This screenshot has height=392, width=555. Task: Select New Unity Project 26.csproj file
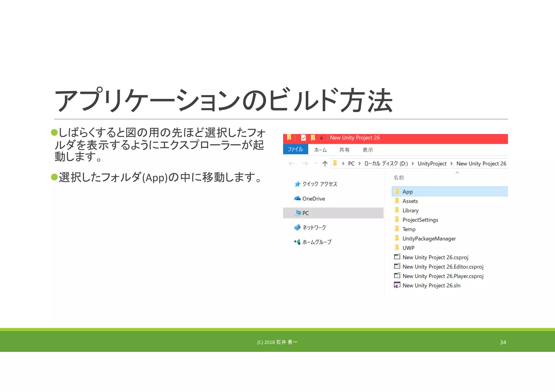click(x=435, y=257)
